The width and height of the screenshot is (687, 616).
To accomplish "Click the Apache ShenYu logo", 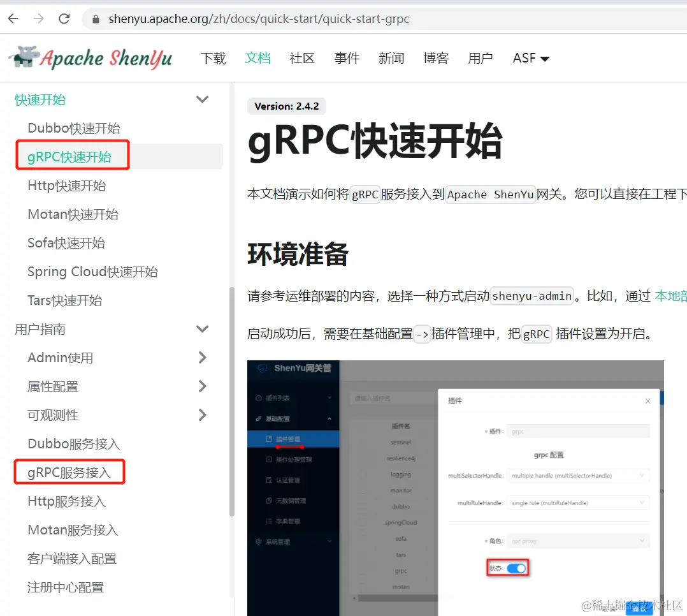I will tap(89, 57).
